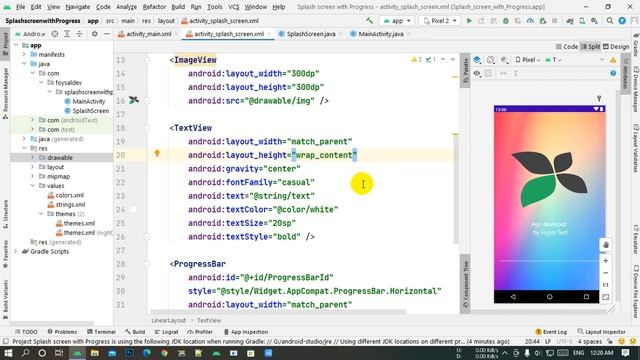Hide the Project panel with the minus icon
Image resolution: width=640 pixels, height=360 pixels.
[107, 34]
